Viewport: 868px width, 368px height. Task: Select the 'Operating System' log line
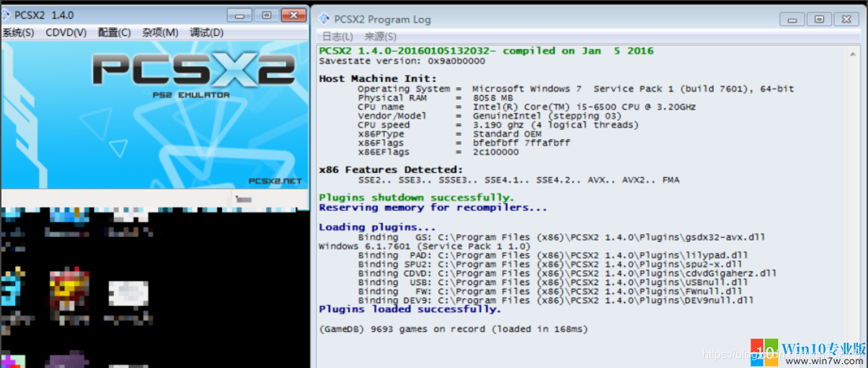click(576, 89)
